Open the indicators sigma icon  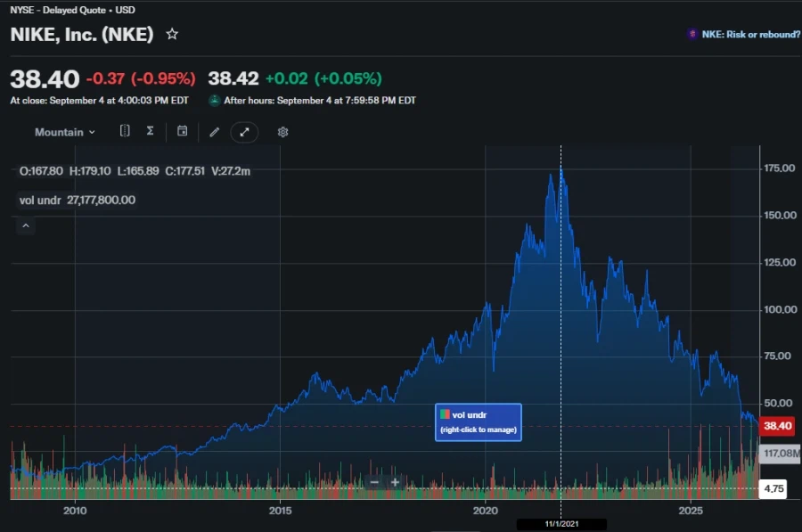tap(150, 131)
